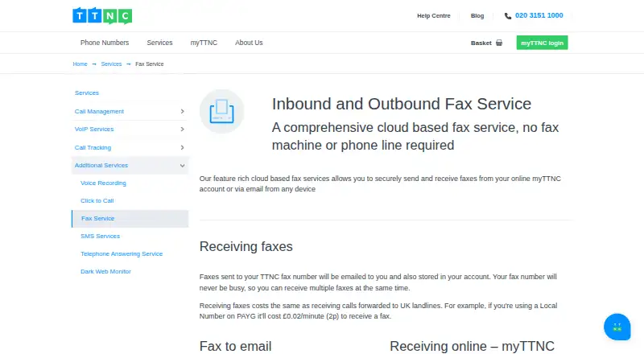Click the basket cart icon

point(499,43)
